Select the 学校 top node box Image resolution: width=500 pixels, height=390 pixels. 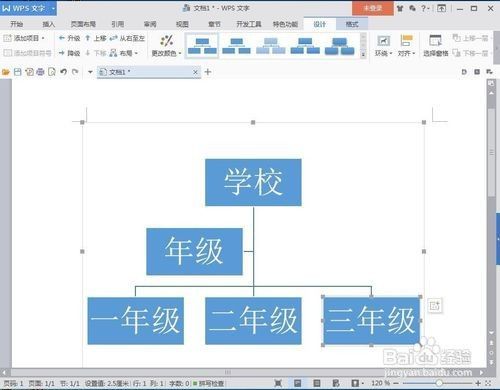(x=253, y=182)
